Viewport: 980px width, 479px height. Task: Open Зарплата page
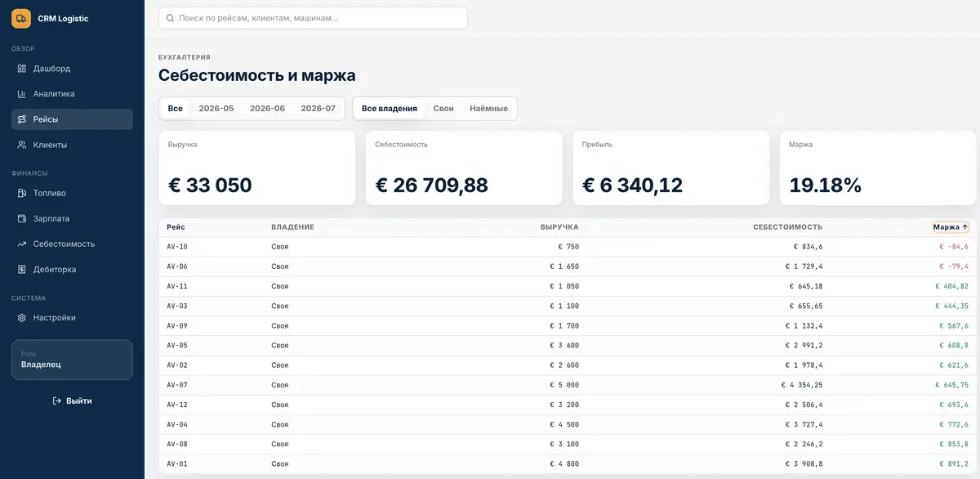point(72,218)
